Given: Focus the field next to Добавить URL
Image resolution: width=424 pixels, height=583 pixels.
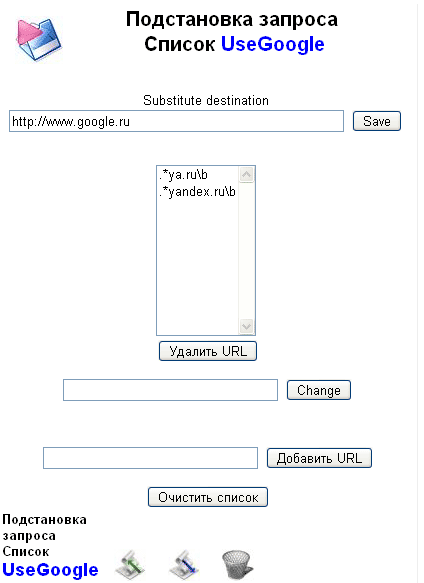Looking at the screenshot, I should (150, 458).
